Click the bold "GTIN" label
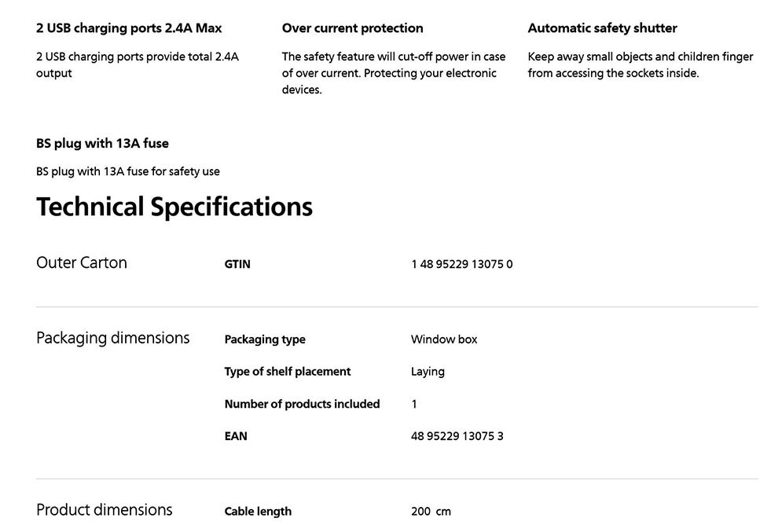 point(237,264)
